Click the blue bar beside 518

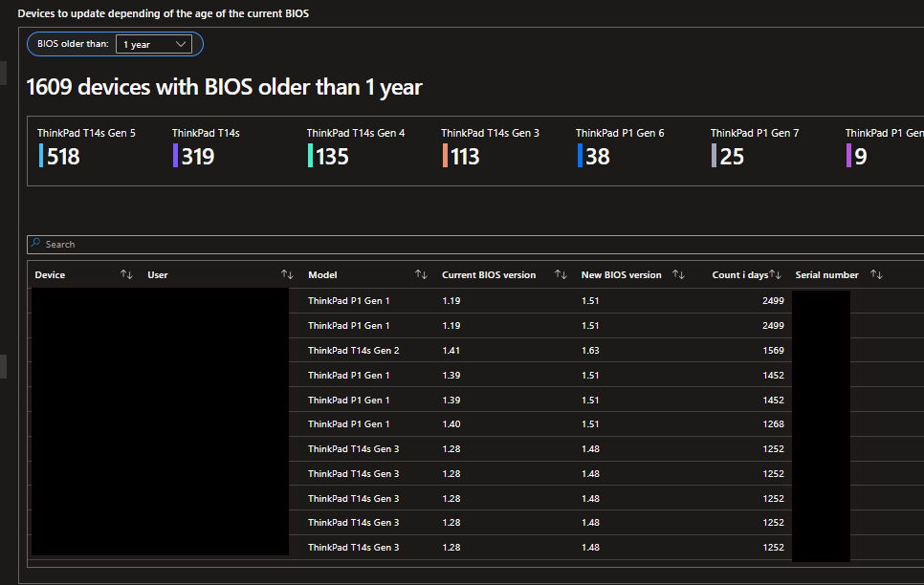pyautogui.click(x=41, y=156)
